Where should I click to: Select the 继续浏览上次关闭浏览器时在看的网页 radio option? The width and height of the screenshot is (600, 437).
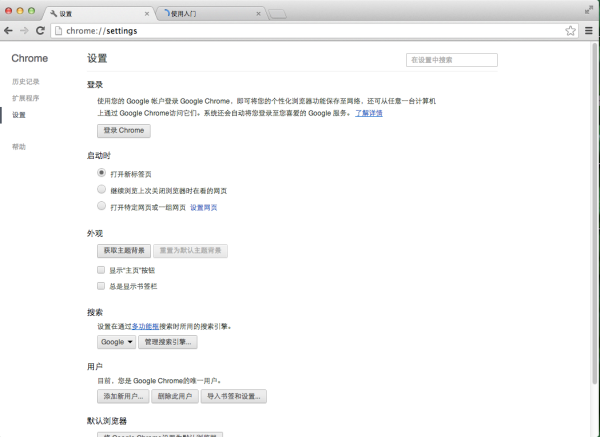coord(101,189)
